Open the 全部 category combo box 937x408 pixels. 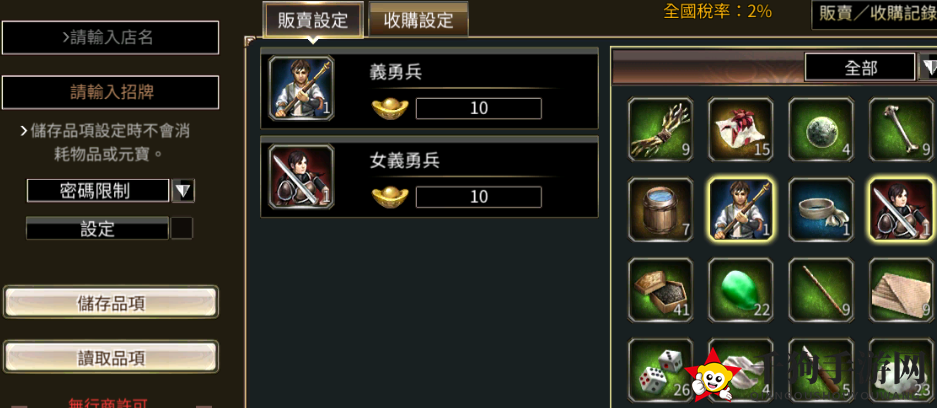(860, 67)
